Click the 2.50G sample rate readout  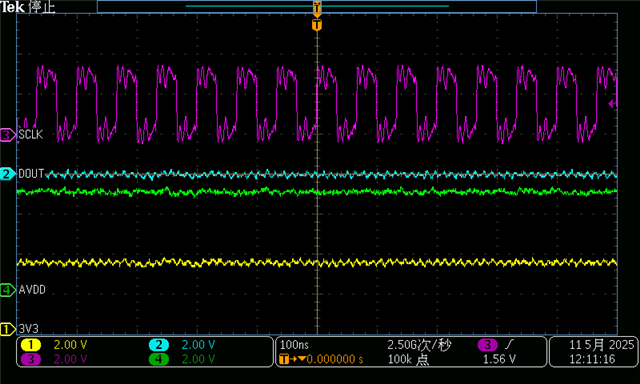419,345
